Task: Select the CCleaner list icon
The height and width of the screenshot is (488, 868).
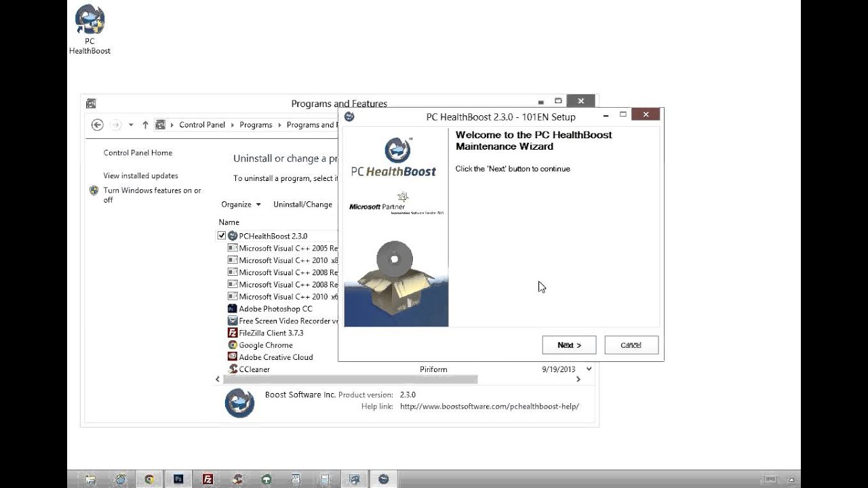Action: 233,369
